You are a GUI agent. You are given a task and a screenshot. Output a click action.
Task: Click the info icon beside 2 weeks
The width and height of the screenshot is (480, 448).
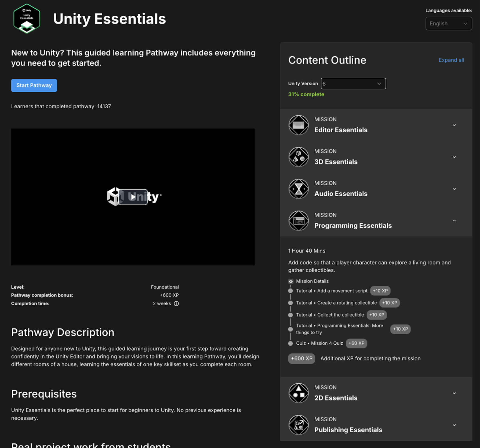[x=176, y=303]
